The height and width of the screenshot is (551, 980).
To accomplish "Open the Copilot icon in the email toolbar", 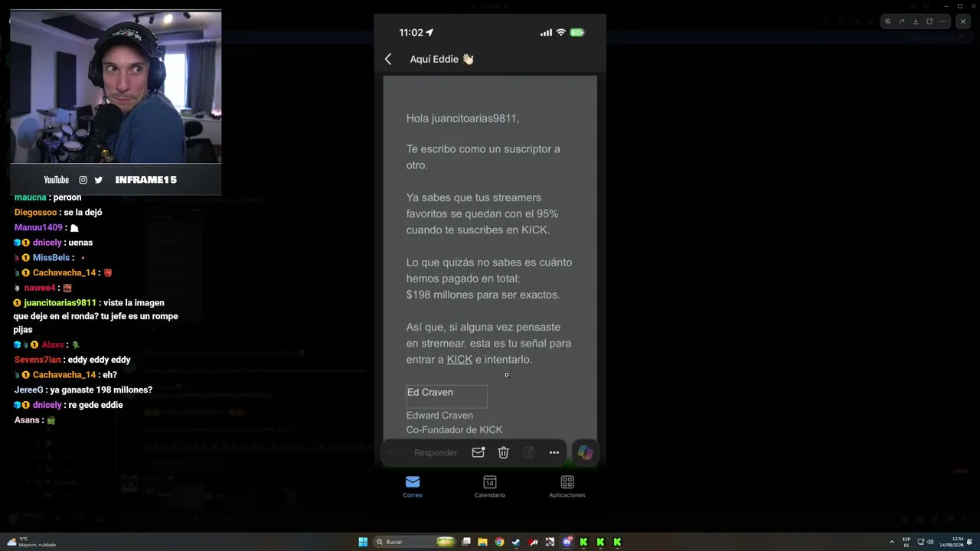I will click(x=585, y=452).
